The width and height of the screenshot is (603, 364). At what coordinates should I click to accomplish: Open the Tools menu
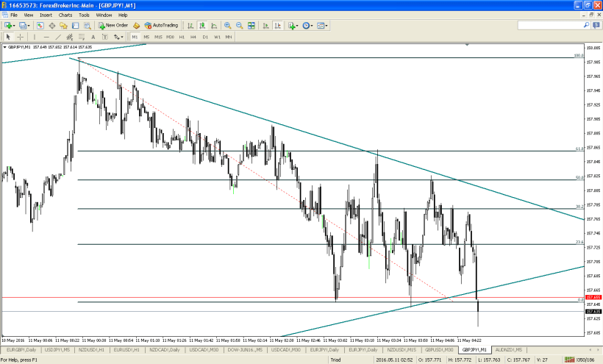coord(84,15)
